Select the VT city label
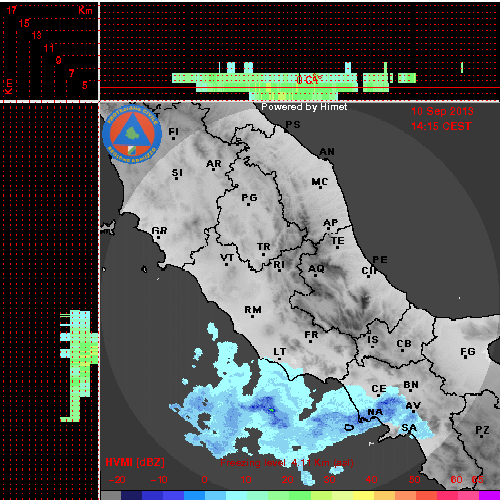Screen dimensions: 500x500 click(x=227, y=258)
